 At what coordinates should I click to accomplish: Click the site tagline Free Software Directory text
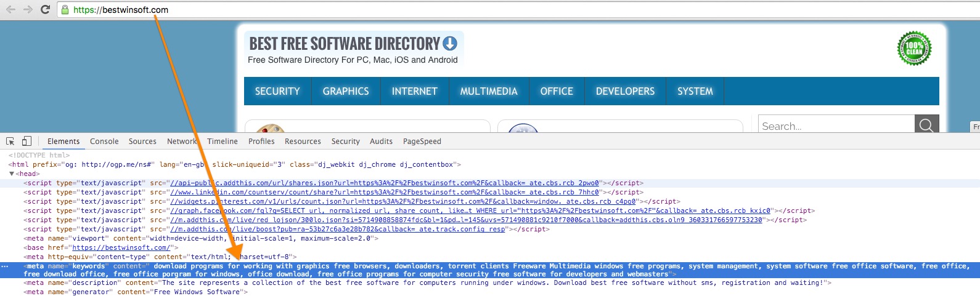click(353, 60)
